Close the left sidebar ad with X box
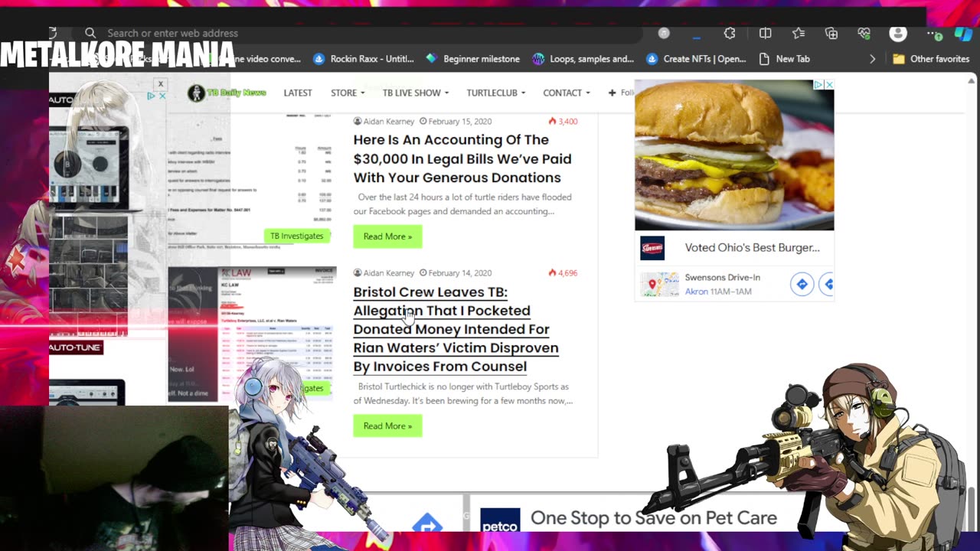The width and height of the screenshot is (980, 551). [x=161, y=84]
